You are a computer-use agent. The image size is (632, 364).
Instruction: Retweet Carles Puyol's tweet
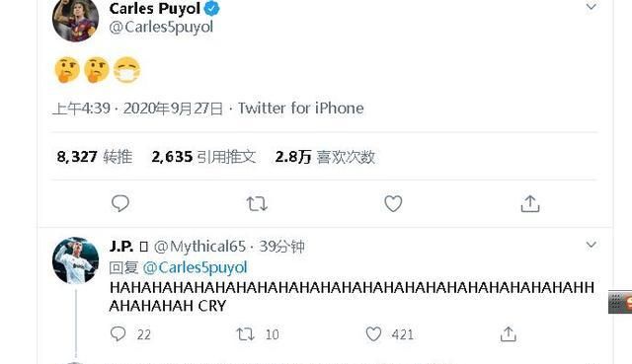[257, 204]
